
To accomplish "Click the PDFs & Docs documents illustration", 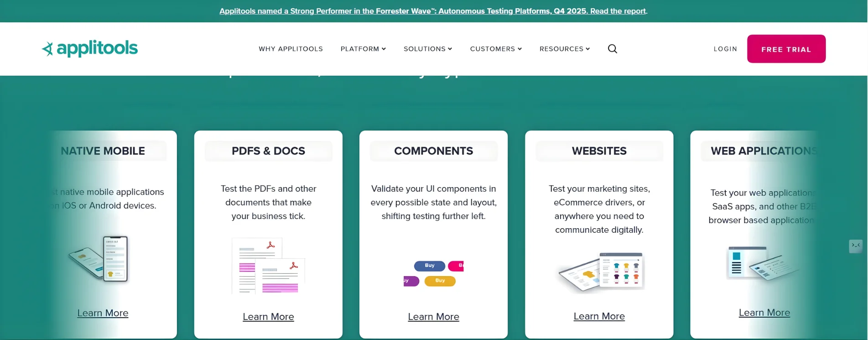I will click(268, 266).
